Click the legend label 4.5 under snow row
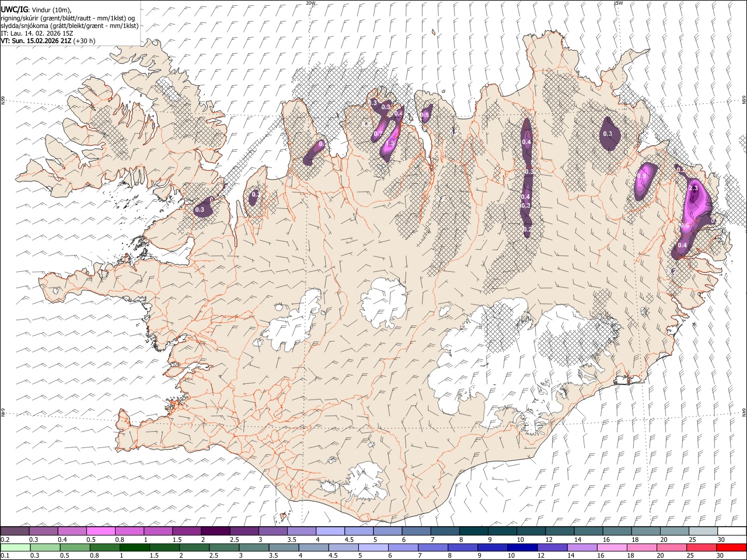The height and width of the screenshot is (560, 747). [349, 540]
